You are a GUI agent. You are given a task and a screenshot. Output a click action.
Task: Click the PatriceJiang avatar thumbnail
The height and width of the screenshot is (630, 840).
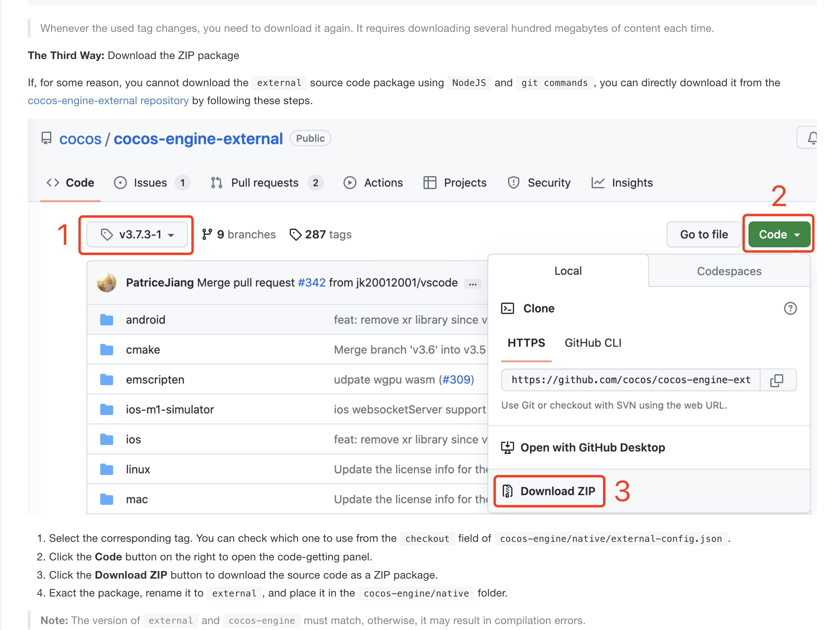coord(107,283)
